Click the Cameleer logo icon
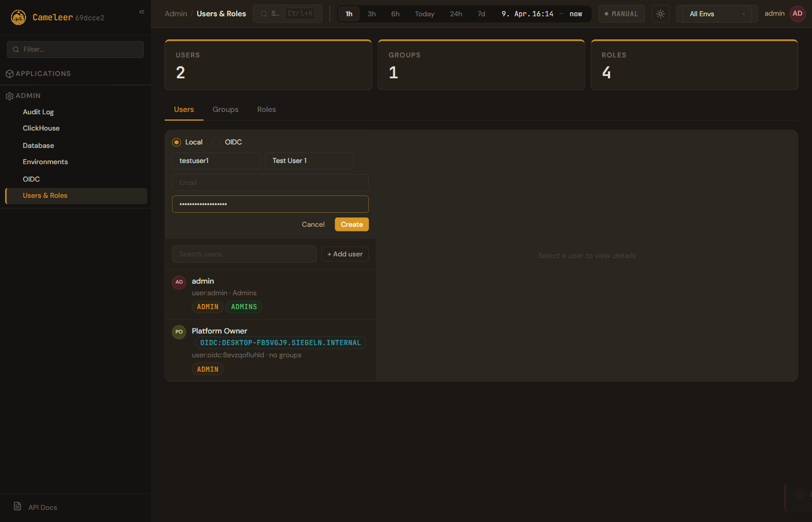Image resolution: width=812 pixels, height=522 pixels. pos(19,17)
